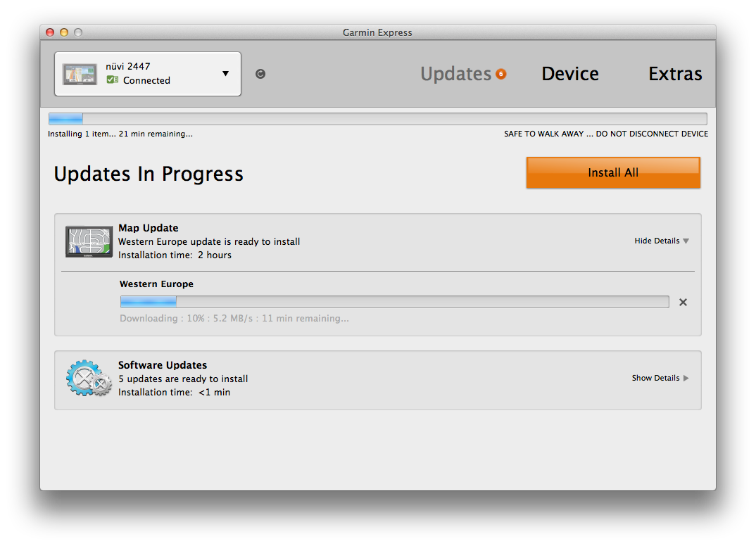756x546 pixels.
Task: Open the nüvi 2447 device dropdown
Action: [148, 74]
